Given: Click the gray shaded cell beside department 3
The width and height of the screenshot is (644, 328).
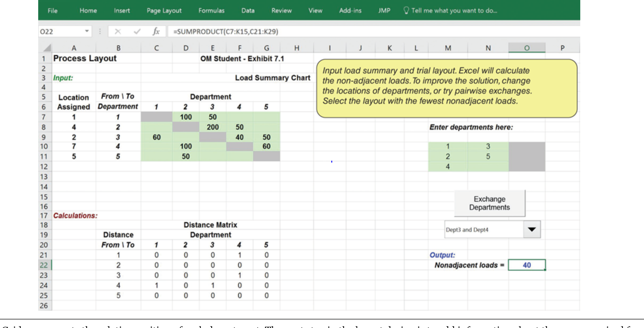Looking at the screenshot, I should [527, 146].
